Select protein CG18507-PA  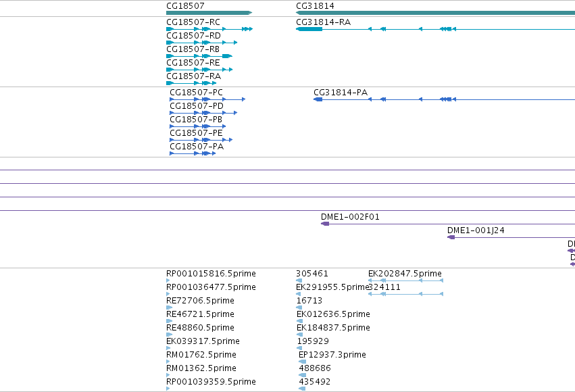click(197, 147)
